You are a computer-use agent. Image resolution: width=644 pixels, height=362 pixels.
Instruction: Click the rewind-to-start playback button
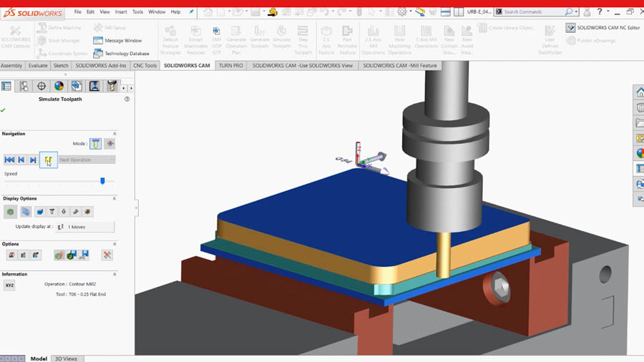click(x=9, y=160)
